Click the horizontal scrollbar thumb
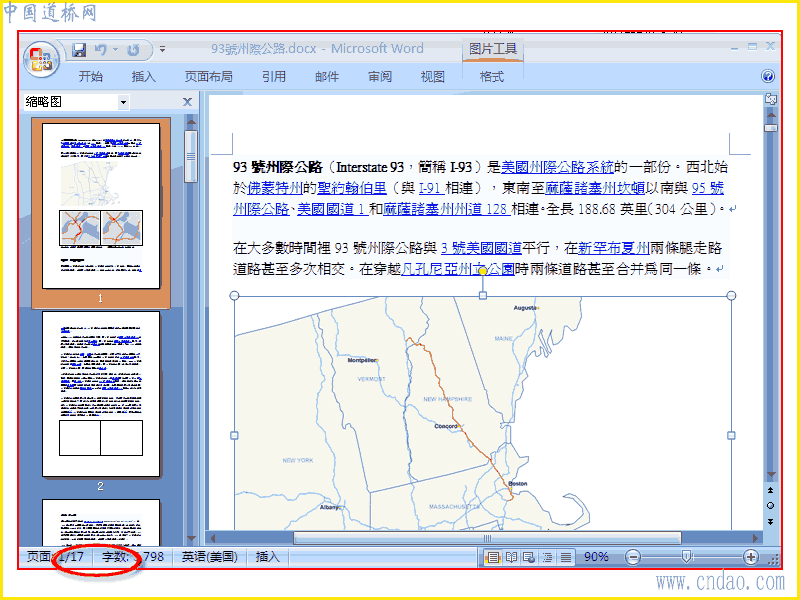Viewport: 800px width, 600px height. click(x=487, y=538)
